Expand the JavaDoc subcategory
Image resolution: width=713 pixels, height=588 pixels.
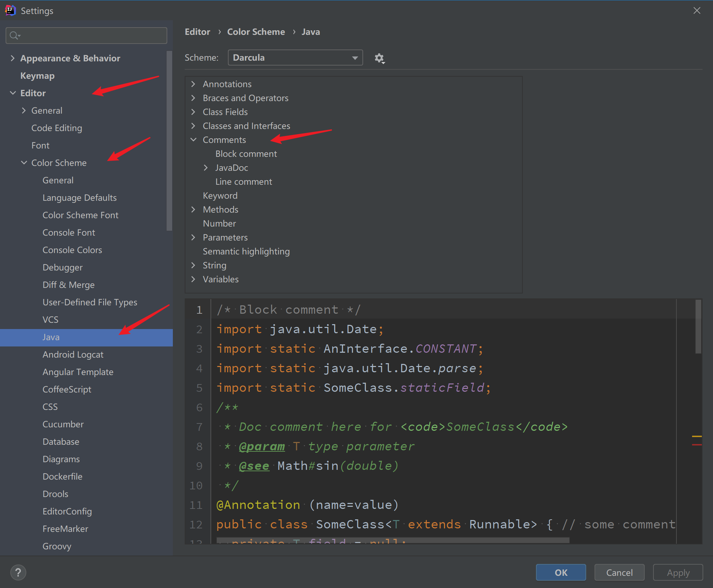[x=206, y=168]
